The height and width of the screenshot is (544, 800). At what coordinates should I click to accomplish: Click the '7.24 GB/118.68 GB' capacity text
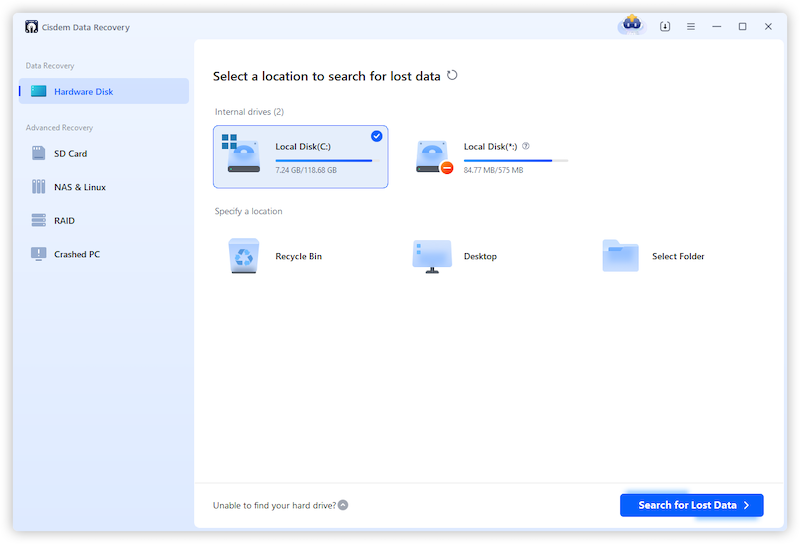(x=306, y=170)
